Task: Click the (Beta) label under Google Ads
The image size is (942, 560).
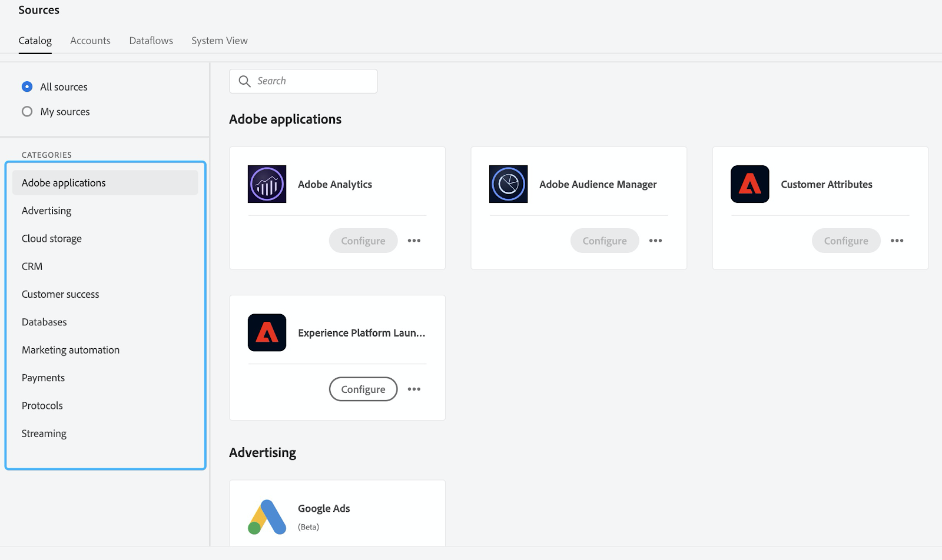Action: pyautogui.click(x=309, y=527)
